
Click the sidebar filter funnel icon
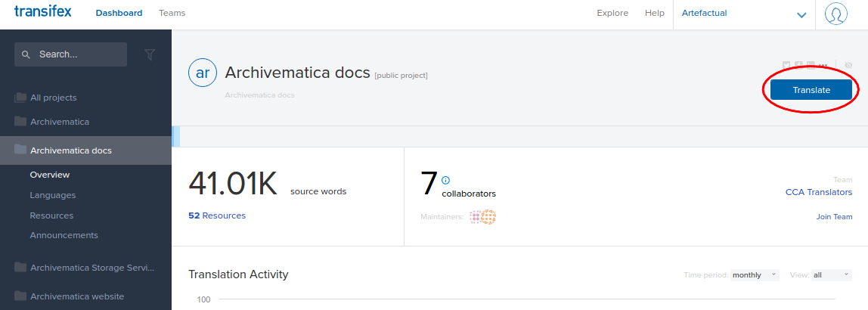(x=150, y=54)
